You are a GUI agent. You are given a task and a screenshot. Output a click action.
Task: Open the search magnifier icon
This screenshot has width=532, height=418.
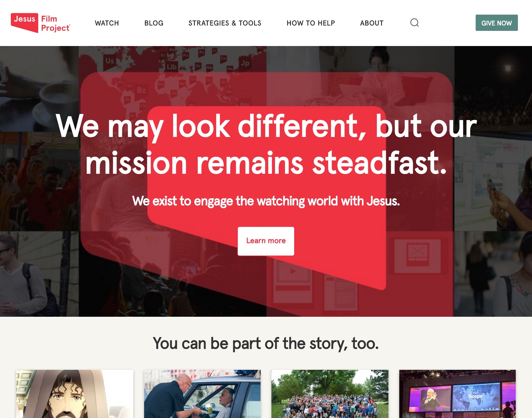414,23
